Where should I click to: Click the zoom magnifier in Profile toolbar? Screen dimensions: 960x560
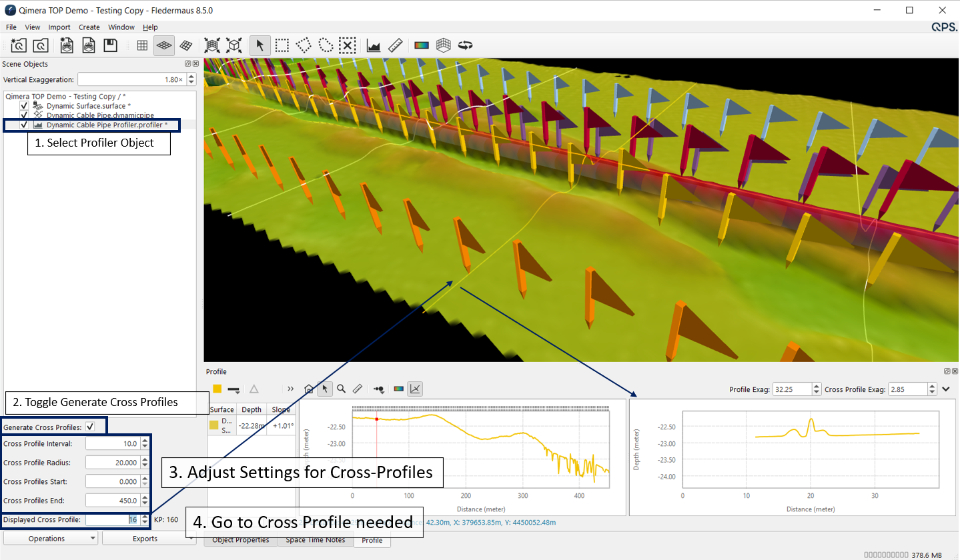[341, 389]
